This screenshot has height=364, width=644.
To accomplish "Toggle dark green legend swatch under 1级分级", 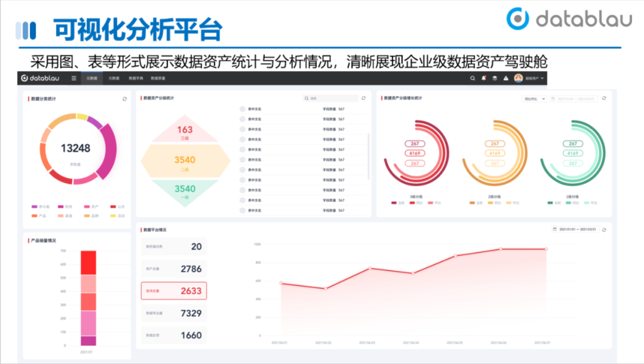I will 550,203.
